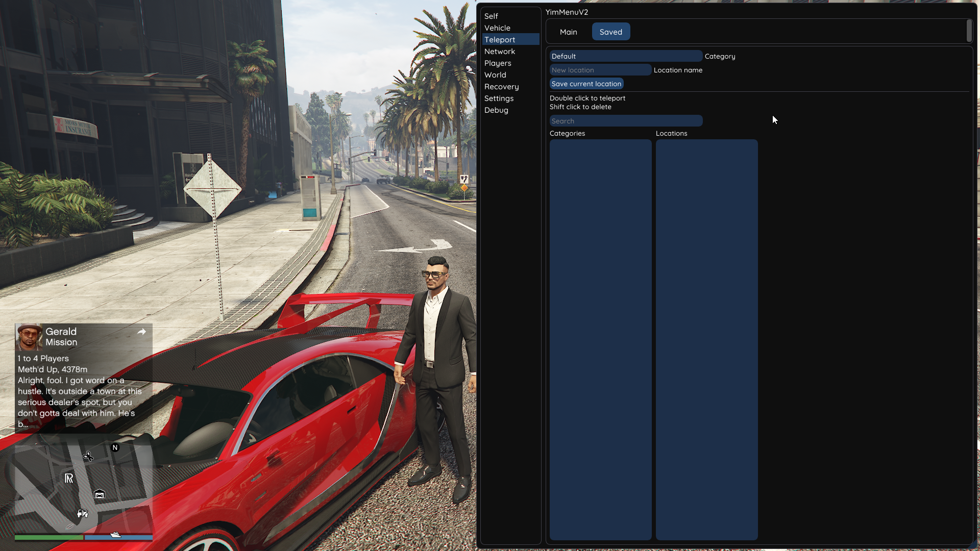Open the Recovery menu section
Image resolution: width=980 pixels, height=551 pixels.
tap(501, 87)
